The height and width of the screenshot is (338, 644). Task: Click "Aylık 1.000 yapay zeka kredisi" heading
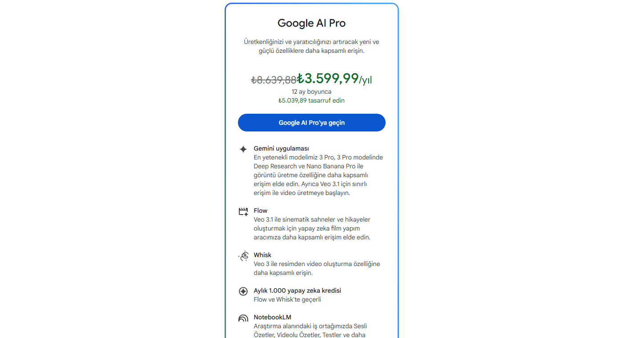click(298, 290)
